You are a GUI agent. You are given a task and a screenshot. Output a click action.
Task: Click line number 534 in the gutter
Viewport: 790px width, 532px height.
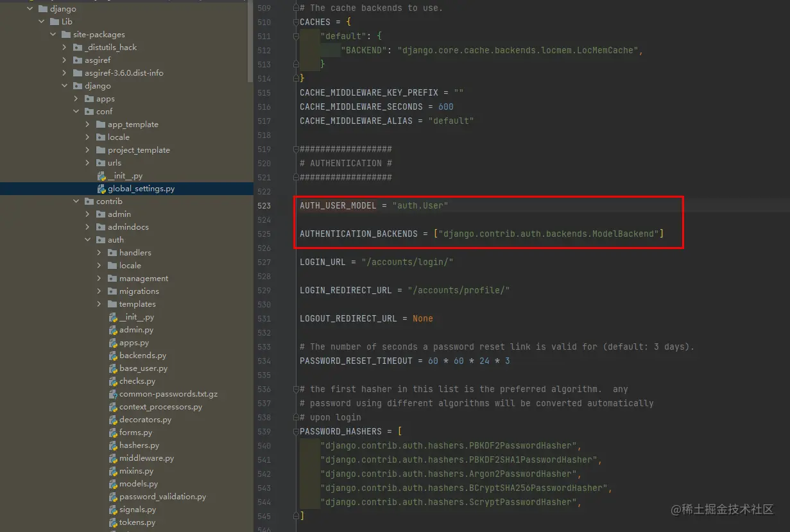tap(264, 361)
